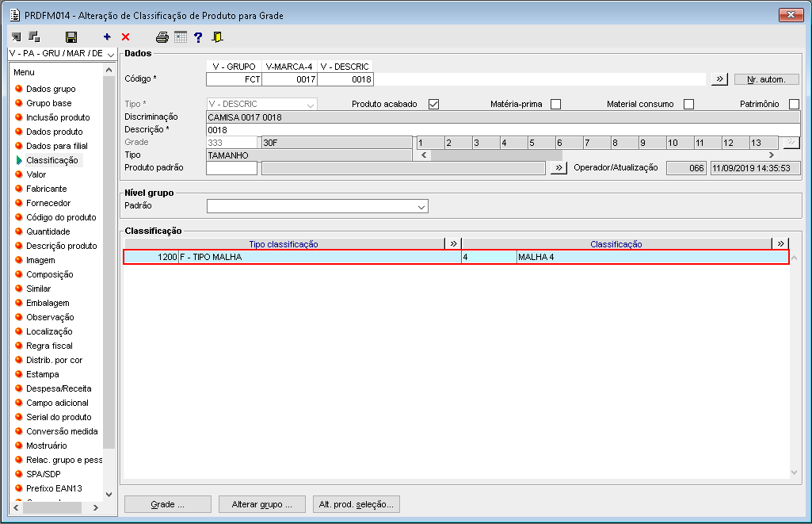Click Tipo classificação column lookup arrow
Image resolution: width=812 pixels, height=524 pixels.
click(x=453, y=243)
